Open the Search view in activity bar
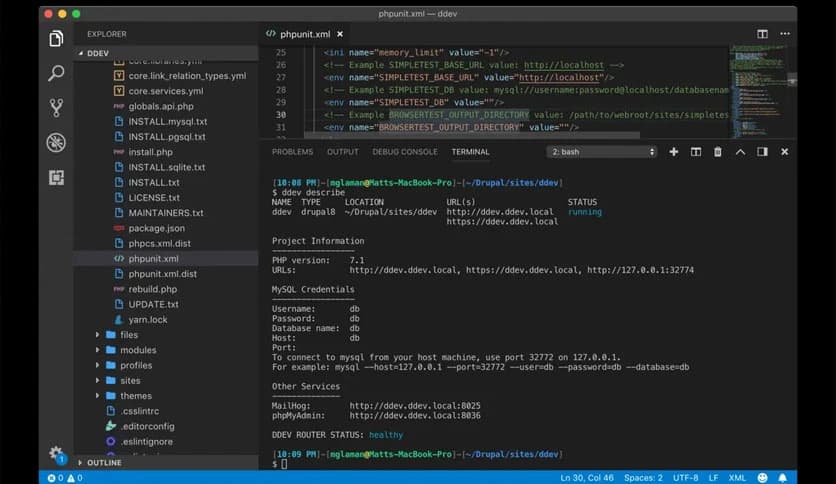The width and height of the screenshot is (836, 484). [x=56, y=73]
